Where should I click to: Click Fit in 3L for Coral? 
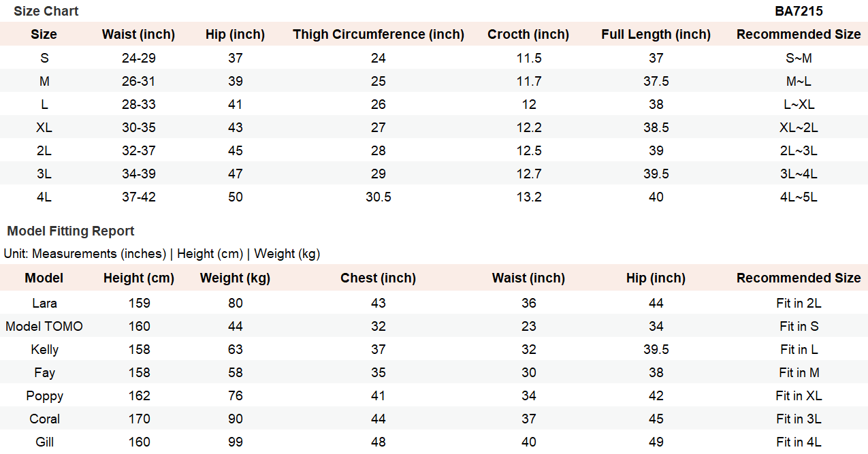tap(799, 419)
